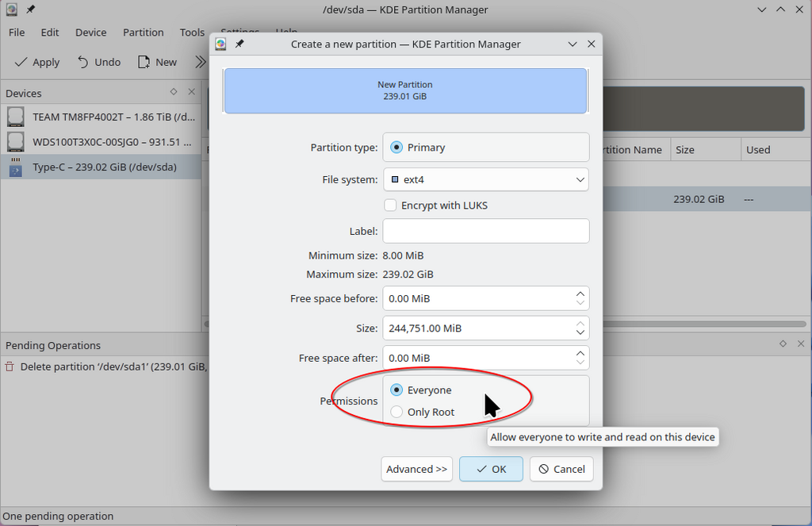Minimize the main KDE Partition Manager window
Image resolution: width=812 pixels, height=526 pixels.
point(761,10)
